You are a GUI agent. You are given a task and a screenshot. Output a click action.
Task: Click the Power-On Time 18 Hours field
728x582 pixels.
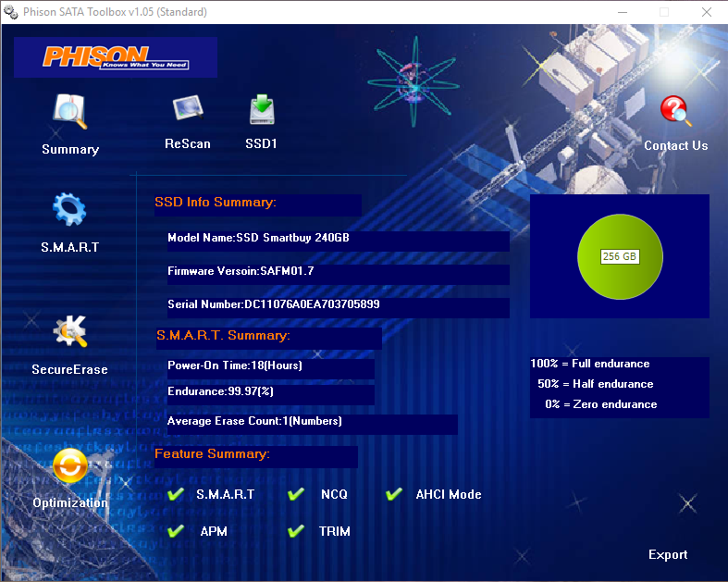point(271,369)
